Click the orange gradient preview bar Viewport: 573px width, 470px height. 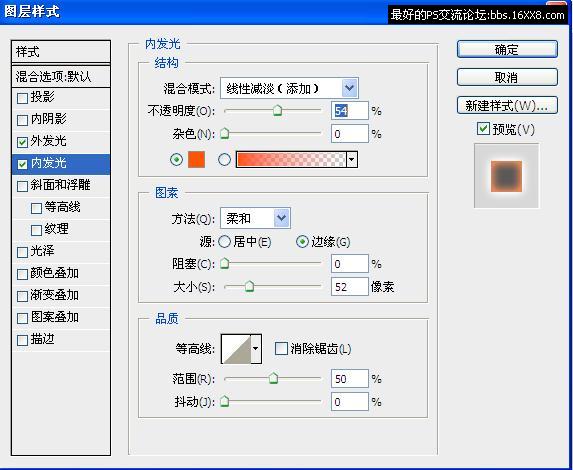pyautogui.click(x=291, y=160)
